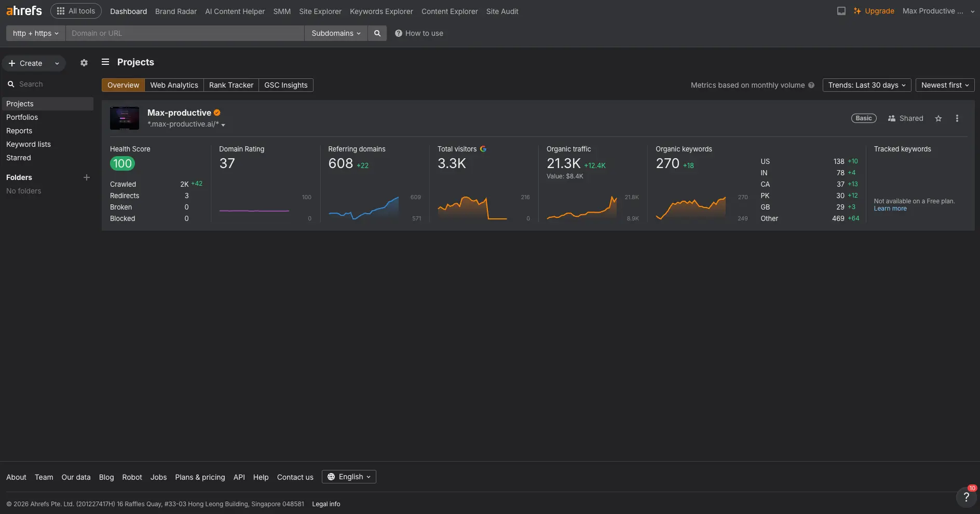Open Trends: Last 30 days dropdown
The height and width of the screenshot is (514, 980).
pyautogui.click(x=867, y=85)
